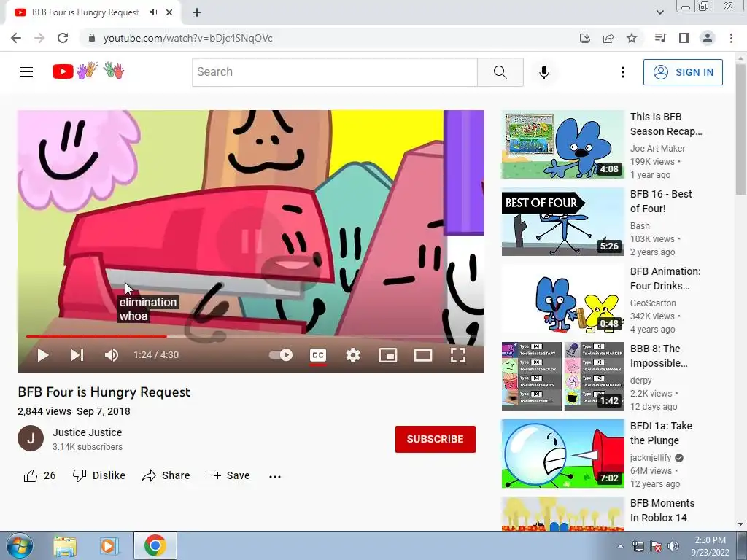Share this page icon in address bar
The image size is (747, 560).
pos(608,38)
